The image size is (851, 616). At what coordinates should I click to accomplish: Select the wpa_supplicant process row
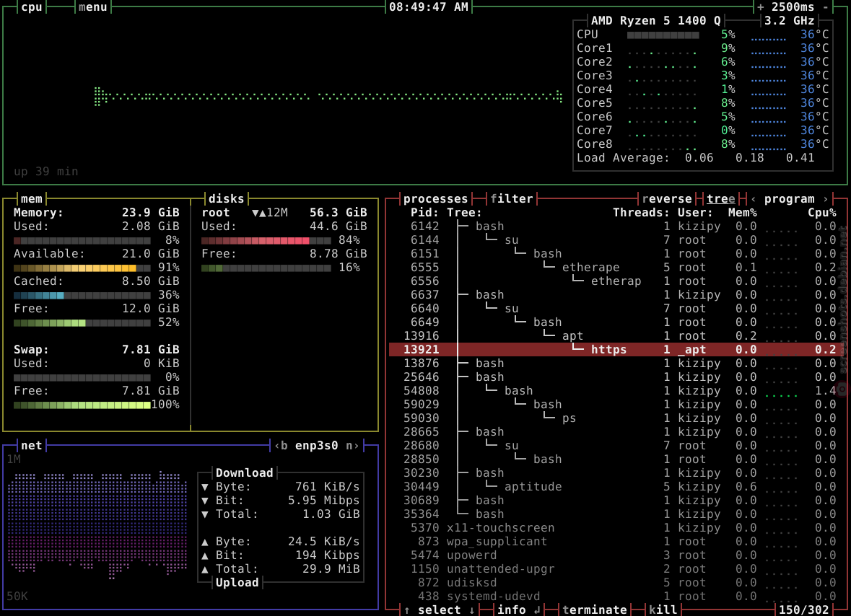(613, 542)
